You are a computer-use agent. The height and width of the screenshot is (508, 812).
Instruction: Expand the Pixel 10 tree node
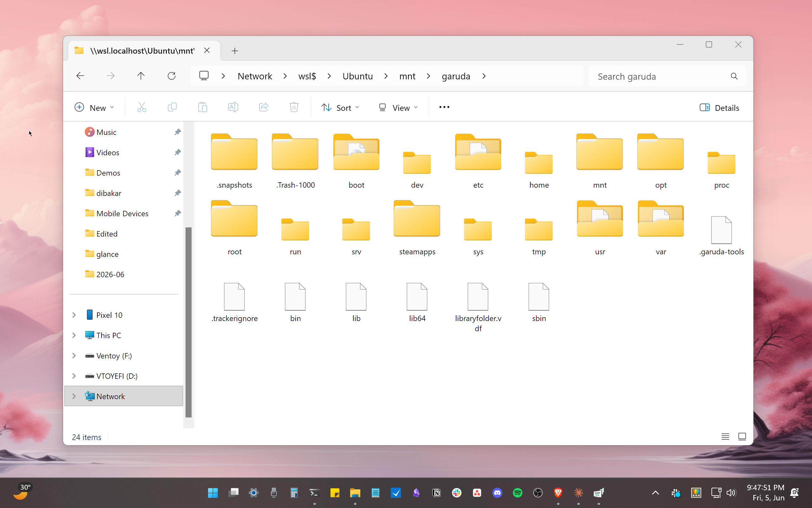74,315
